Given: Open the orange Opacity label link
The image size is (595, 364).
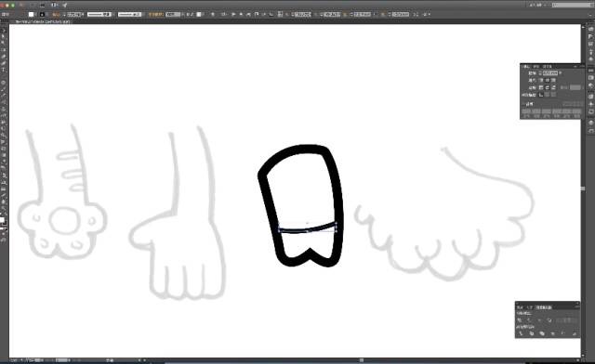Looking at the screenshot, I should (156, 15).
